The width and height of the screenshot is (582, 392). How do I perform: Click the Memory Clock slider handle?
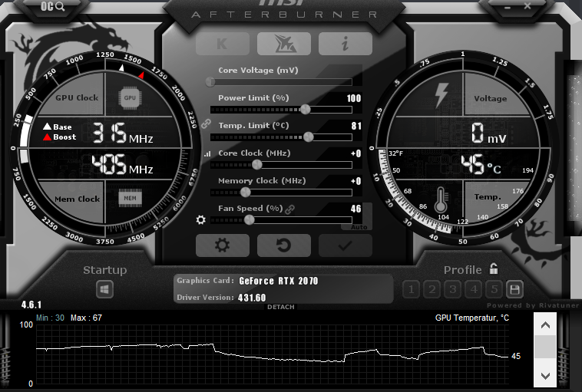click(x=246, y=192)
